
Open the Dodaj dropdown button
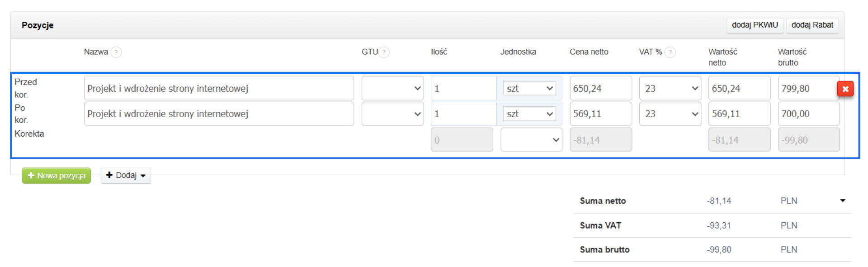coord(126,176)
